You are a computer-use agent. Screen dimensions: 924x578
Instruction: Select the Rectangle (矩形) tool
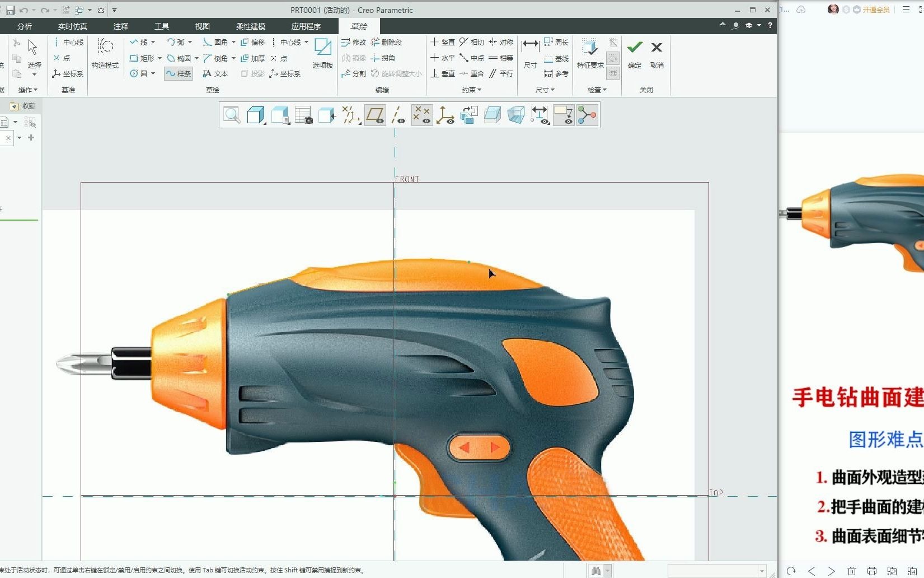click(x=142, y=58)
